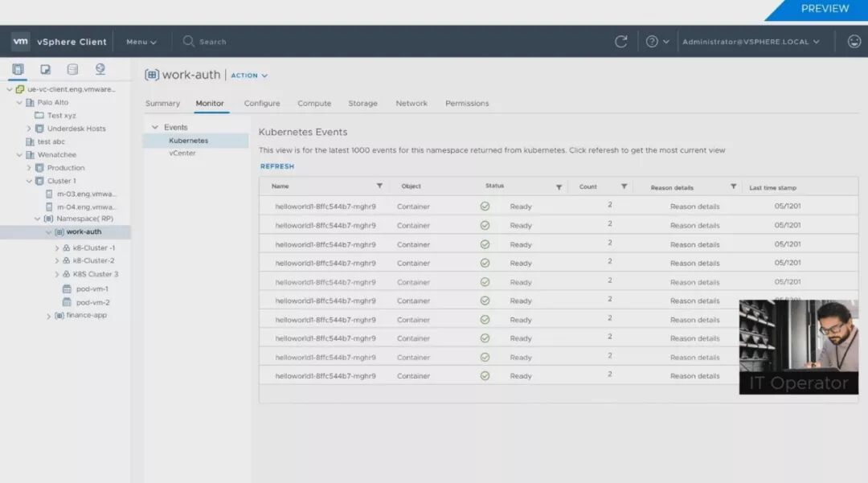868x483 pixels.
Task: Switch to the Network tab
Action: tap(411, 104)
